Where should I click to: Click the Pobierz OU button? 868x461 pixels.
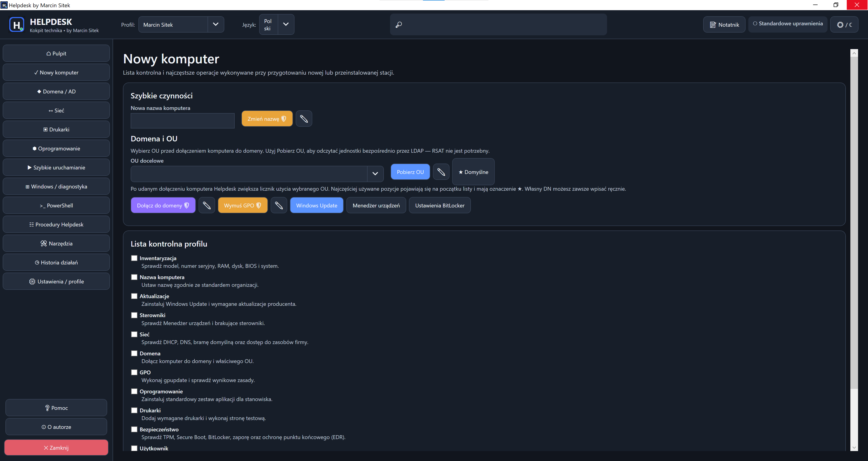(410, 172)
